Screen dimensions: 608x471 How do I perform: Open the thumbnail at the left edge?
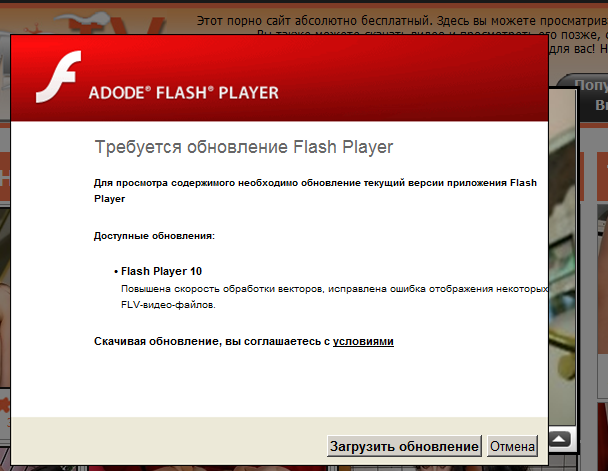pos(5,297)
